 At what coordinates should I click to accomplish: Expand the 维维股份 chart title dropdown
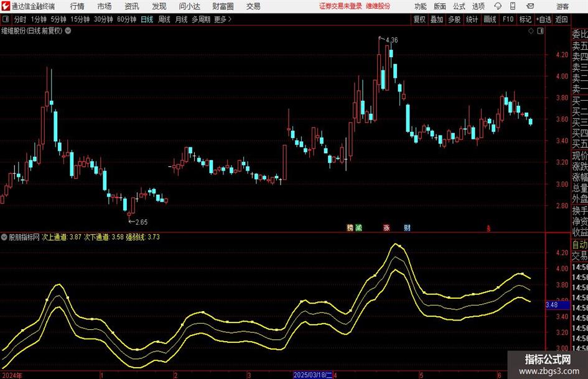click(x=68, y=30)
